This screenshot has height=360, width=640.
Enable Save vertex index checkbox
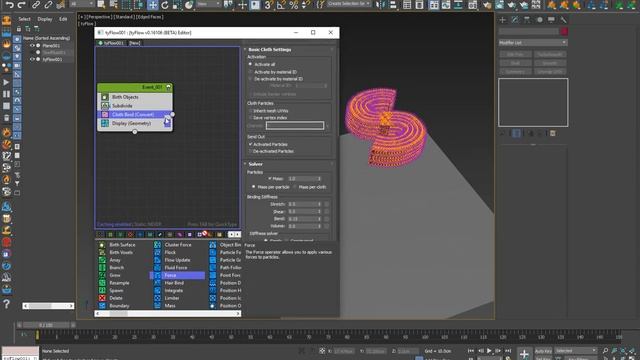pyautogui.click(x=251, y=118)
